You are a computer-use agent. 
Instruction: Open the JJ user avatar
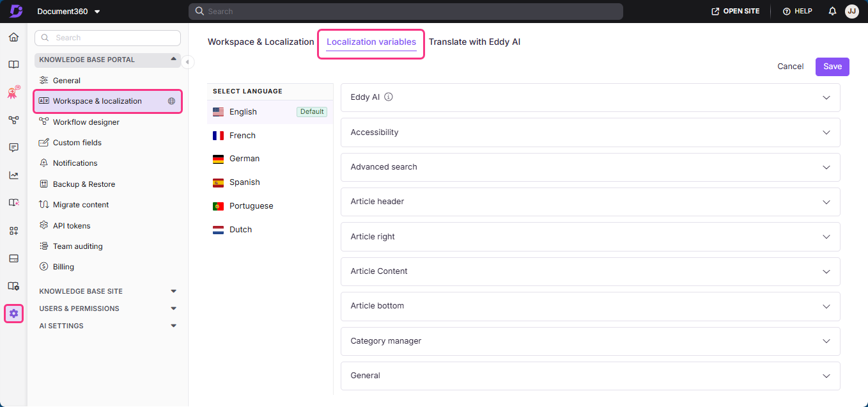(x=851, y=12)
